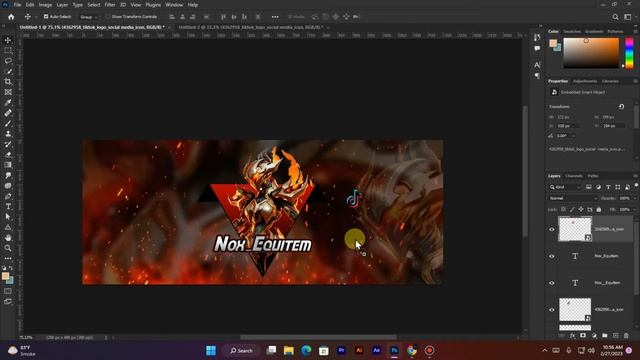640x360 pixels.
Task: Open the Layers panel options menu
Action: [635, 176]
